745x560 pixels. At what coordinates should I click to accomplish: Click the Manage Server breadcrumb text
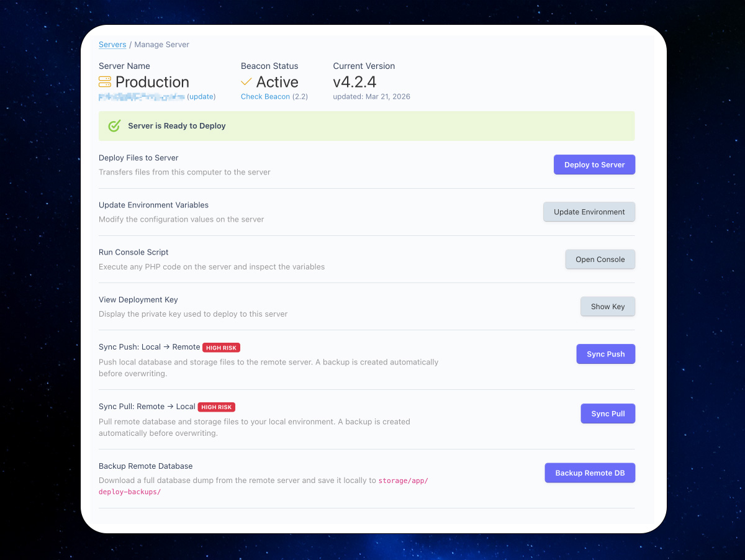161,45
